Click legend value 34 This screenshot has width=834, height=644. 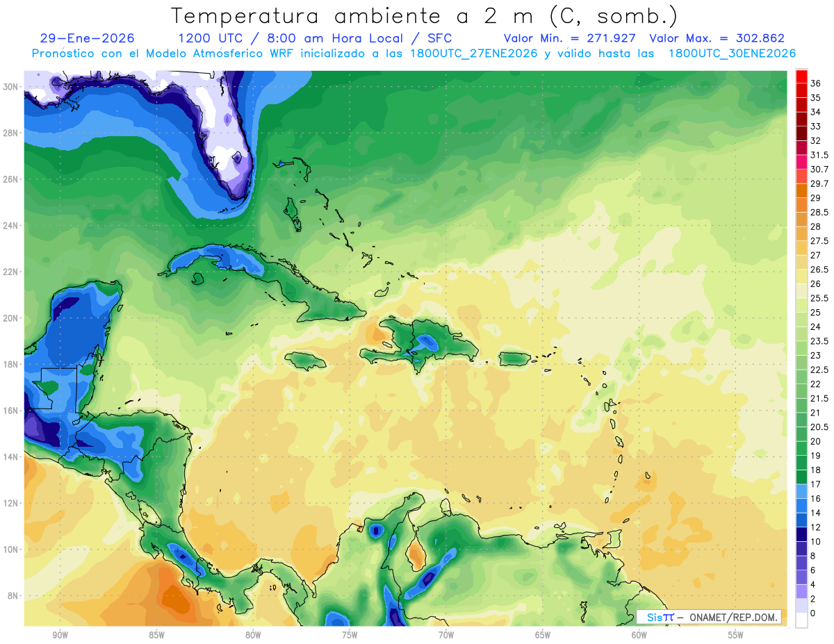(815, 112)
